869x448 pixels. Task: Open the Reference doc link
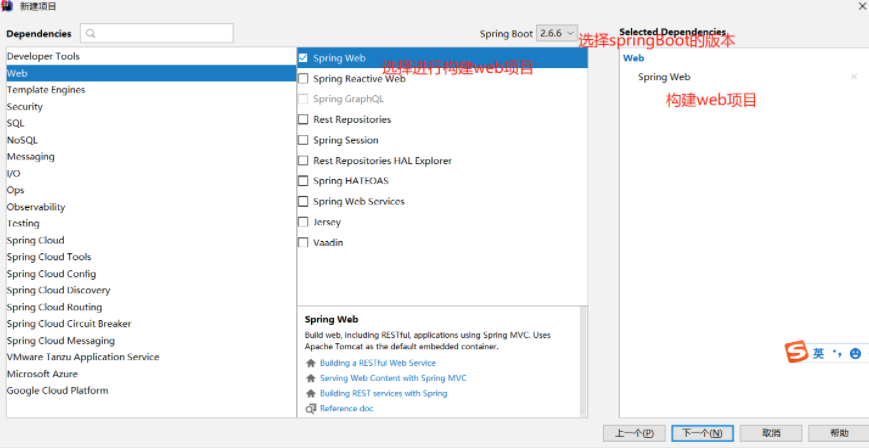click(346, 409)
